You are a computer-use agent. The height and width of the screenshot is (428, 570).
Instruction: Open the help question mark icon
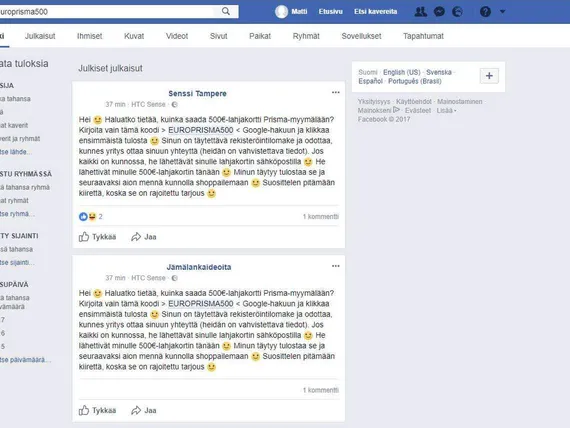tap(485, 12)
